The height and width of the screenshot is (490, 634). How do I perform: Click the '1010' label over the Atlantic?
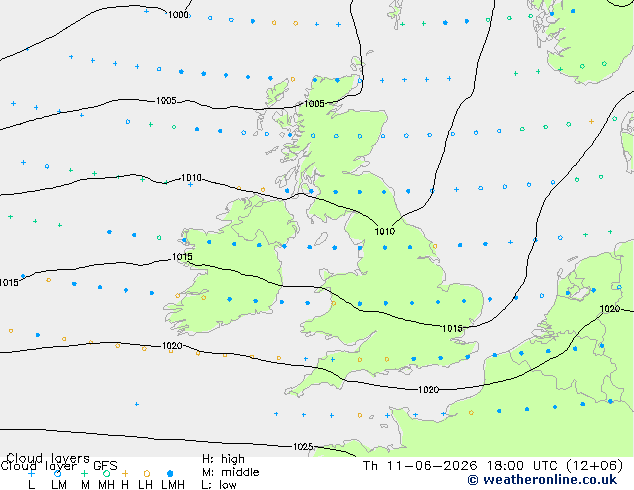[191, 177]
